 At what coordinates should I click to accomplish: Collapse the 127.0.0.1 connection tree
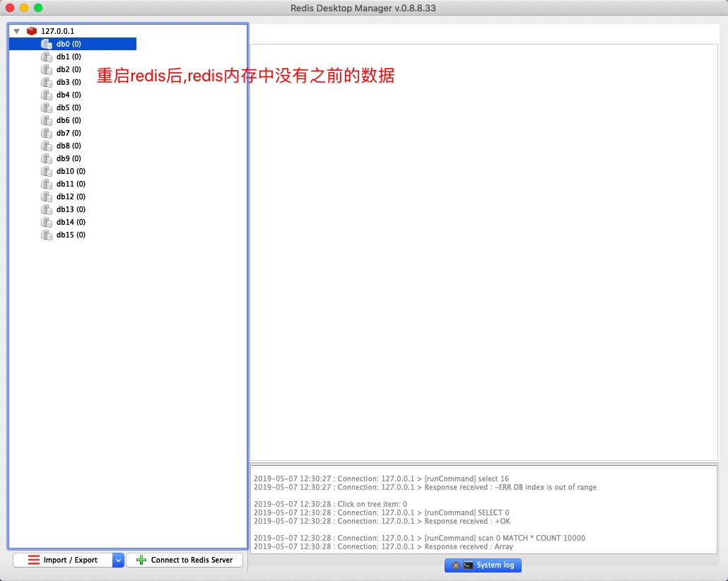coord(17,31)
